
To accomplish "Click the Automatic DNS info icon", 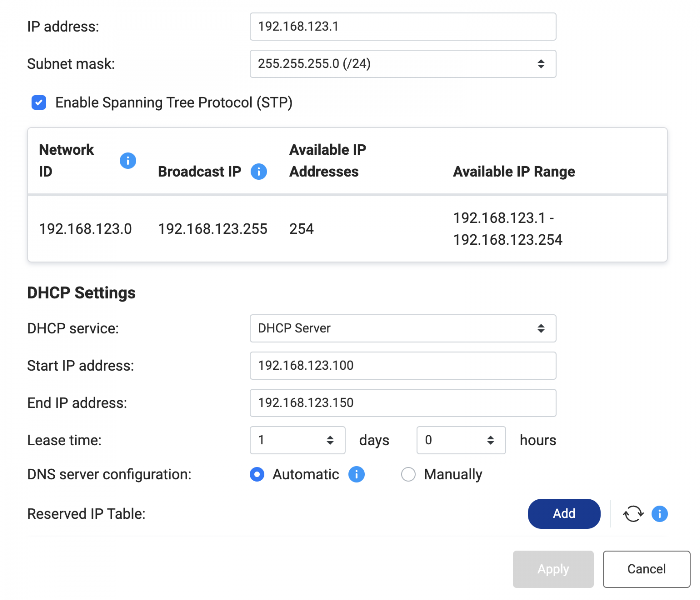I will click(356, 474).
